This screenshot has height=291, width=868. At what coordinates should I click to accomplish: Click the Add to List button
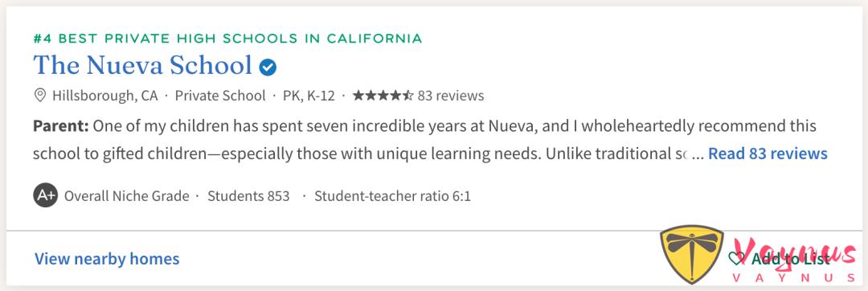pyautogui.click(x=780, y=258)
